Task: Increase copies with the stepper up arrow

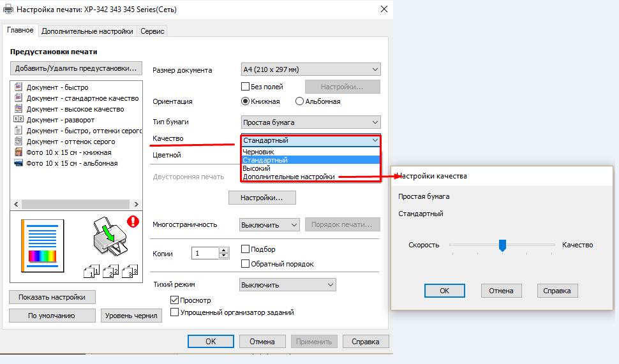Action: point(224,251)
